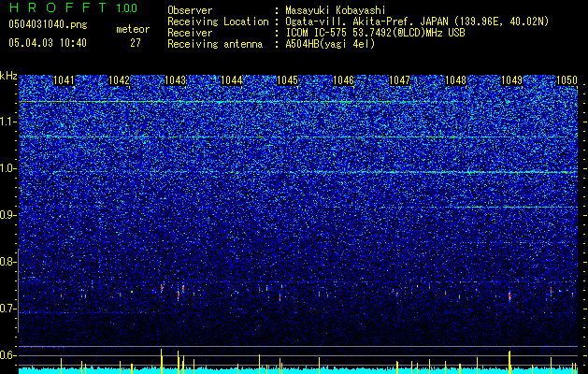Click the 1.0 frequency axis label

click(x=7, y=168)
